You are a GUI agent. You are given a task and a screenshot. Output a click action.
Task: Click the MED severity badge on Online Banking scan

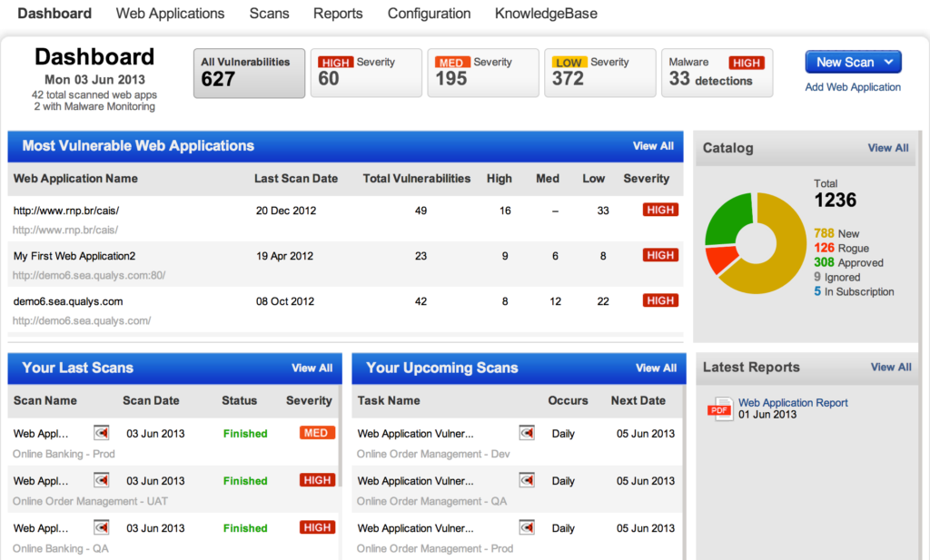tap(317, 433)
